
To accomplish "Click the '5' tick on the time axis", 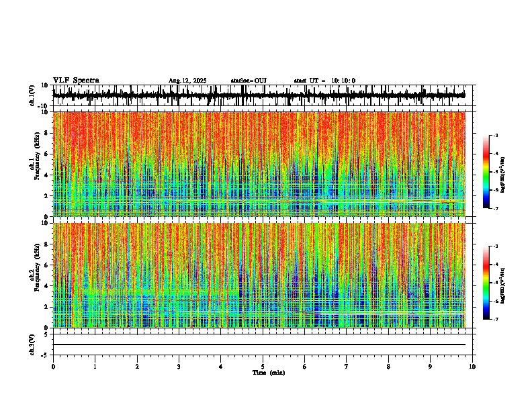I will point(263,367).
